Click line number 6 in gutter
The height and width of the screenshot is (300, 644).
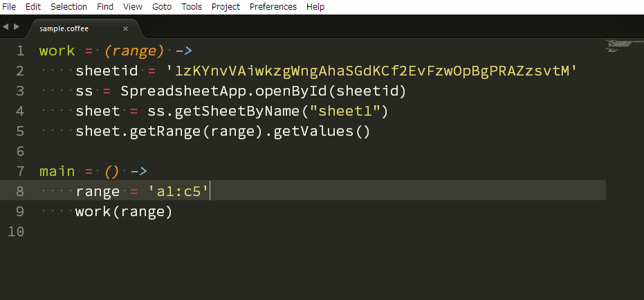(x=20, y=152)
